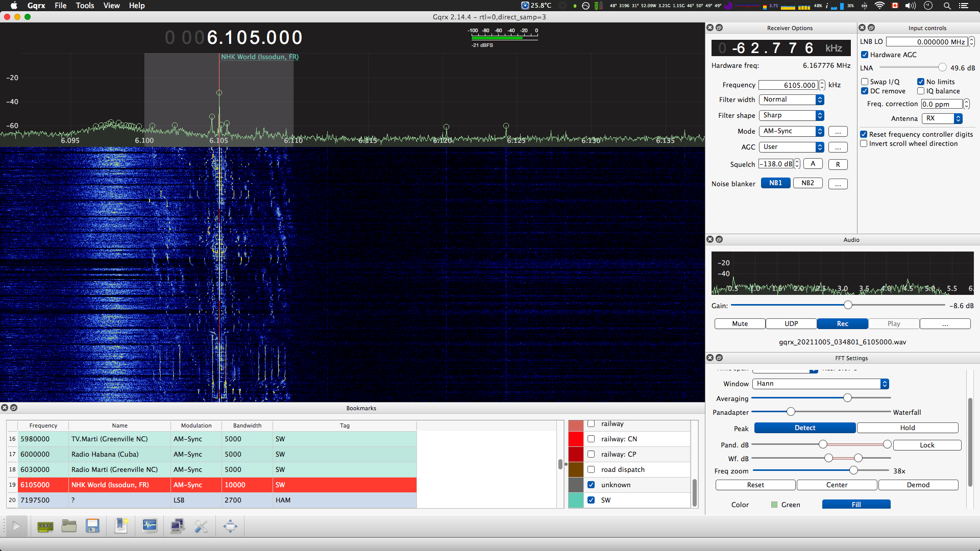Enable the Swap I/Q checkbox

coord(865,82)
